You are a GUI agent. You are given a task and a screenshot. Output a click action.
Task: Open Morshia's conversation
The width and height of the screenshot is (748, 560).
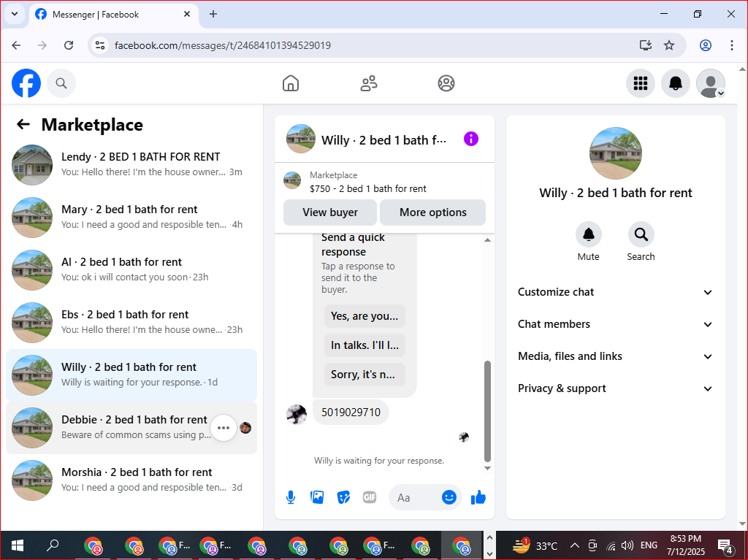(x=131, y=480)
